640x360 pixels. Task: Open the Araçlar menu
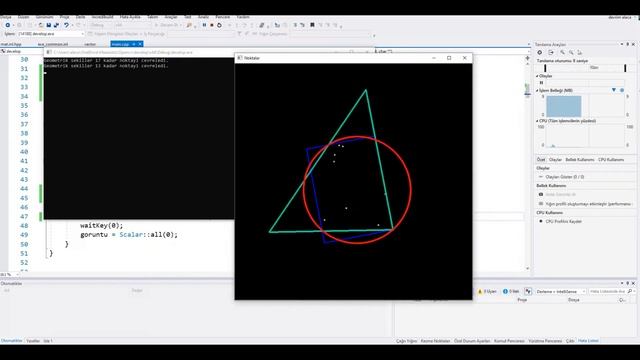171,17
